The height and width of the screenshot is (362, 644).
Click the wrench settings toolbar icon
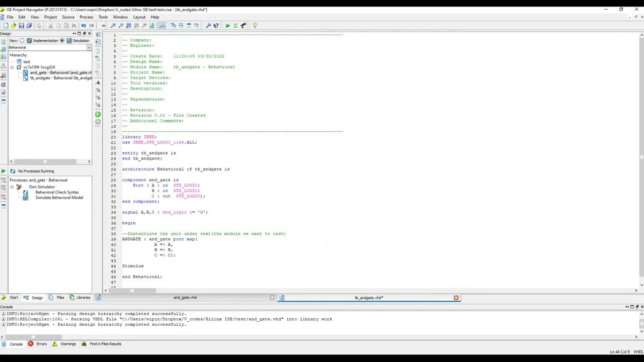(208, 25)
